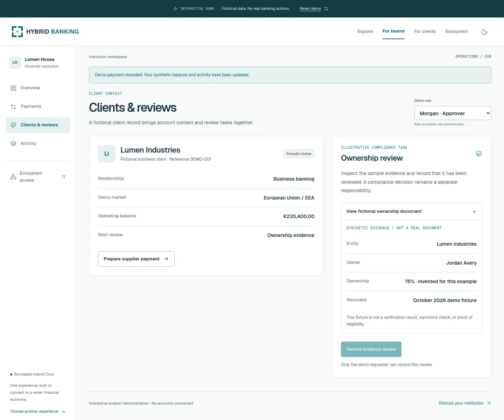Select the For teams nav tab
This screenshot has height=420, width=504.
point(393,31)
